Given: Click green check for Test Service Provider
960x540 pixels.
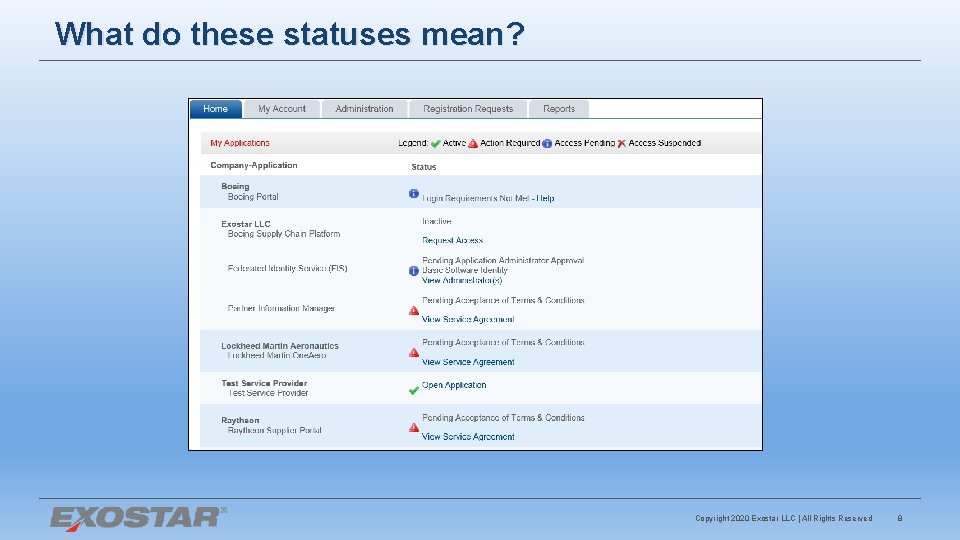Looking at the screenshot, I should coord(414,390).
